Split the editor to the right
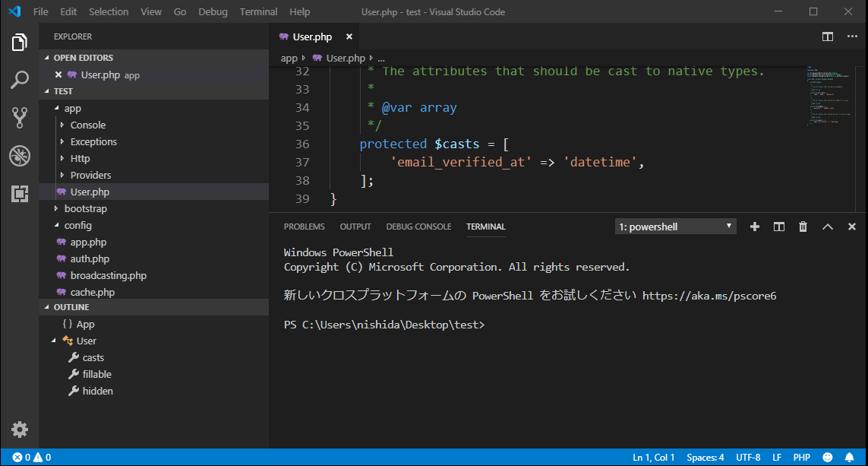The image size is (868, 466). pyautogui.click(x=828, y=36)
